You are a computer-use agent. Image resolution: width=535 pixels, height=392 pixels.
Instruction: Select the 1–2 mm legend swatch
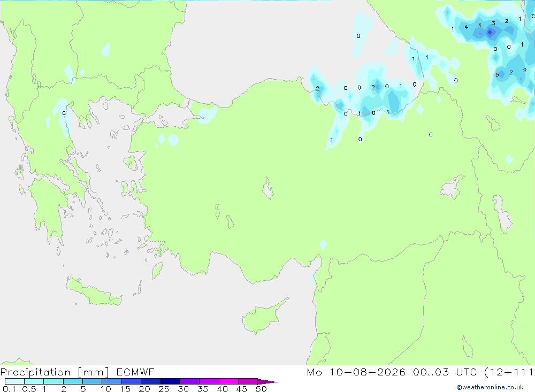tap(53, 381)
